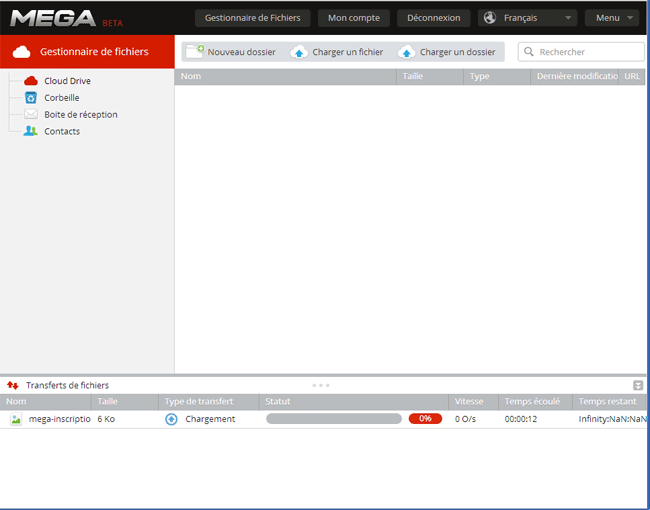Click the red transfer arrows icon
The height and width of the screenshot is (510, 650).
[x=13, y=385]
